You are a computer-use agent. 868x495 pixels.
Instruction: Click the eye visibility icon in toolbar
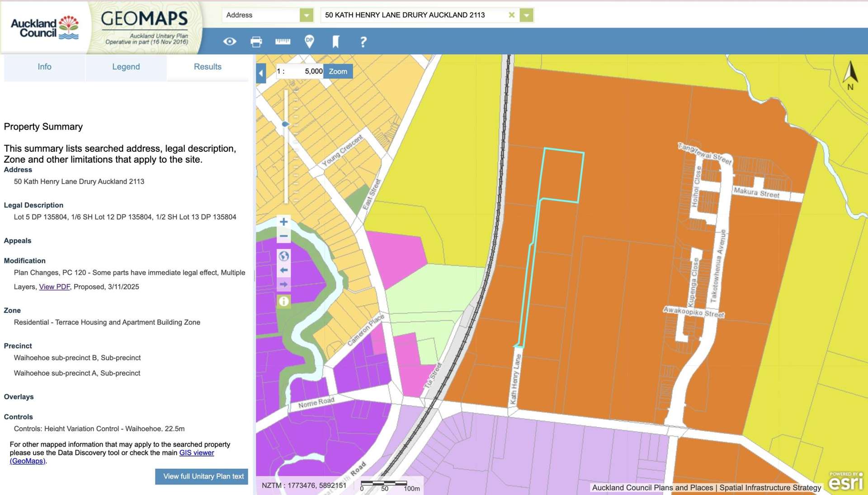pos(230,42)
